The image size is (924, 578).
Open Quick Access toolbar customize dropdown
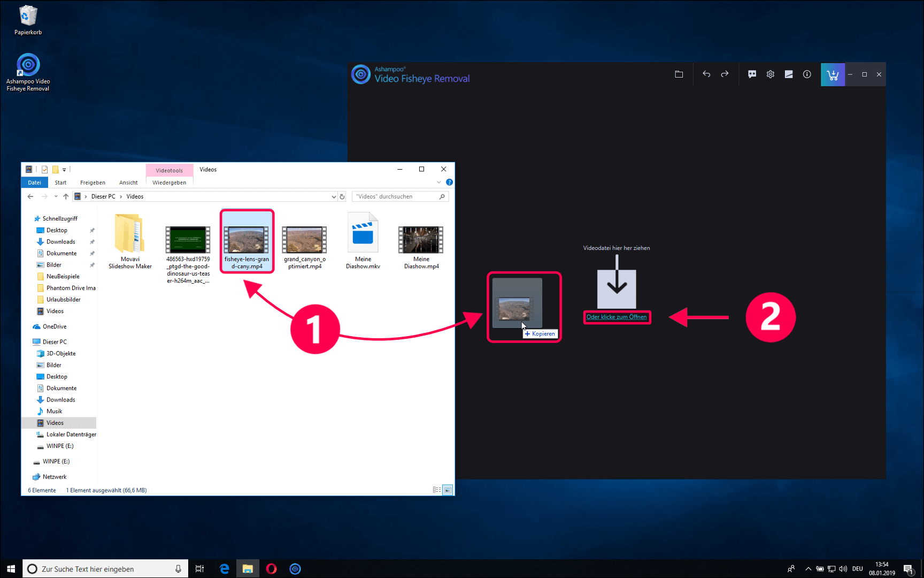pos(64,170)
